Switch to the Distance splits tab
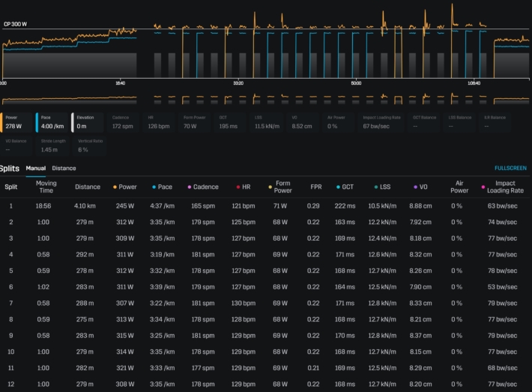Viewport: 532px width, 392px height. click(x=64, y=169)
